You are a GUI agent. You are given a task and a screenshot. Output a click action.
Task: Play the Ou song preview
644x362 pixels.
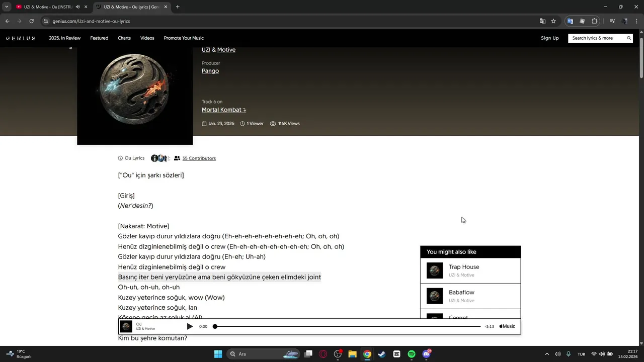click(x=190, y=326)
